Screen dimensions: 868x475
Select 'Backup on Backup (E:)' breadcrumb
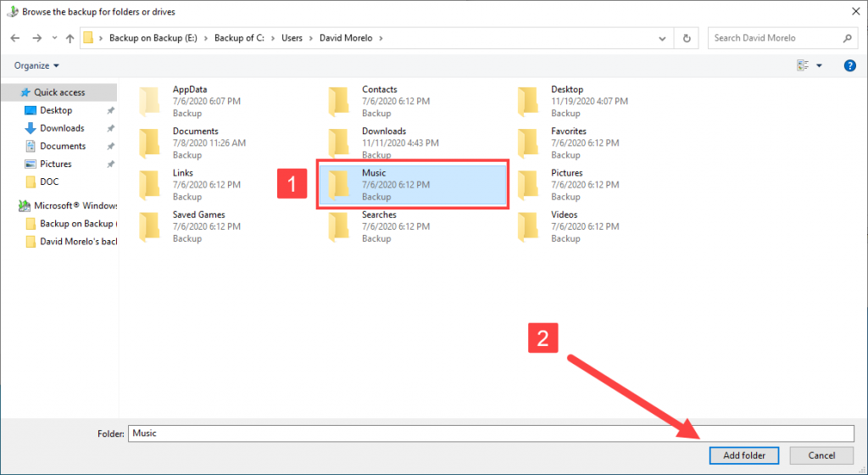(153, 37)
